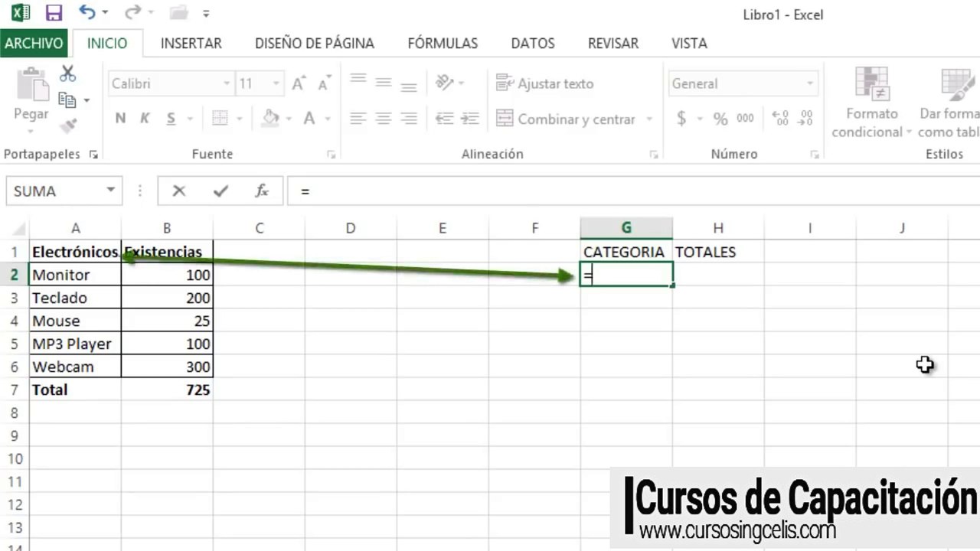Click the Save icon in quick access toolbar
This screenshot has height=551, width=980.
pos(54,13)
